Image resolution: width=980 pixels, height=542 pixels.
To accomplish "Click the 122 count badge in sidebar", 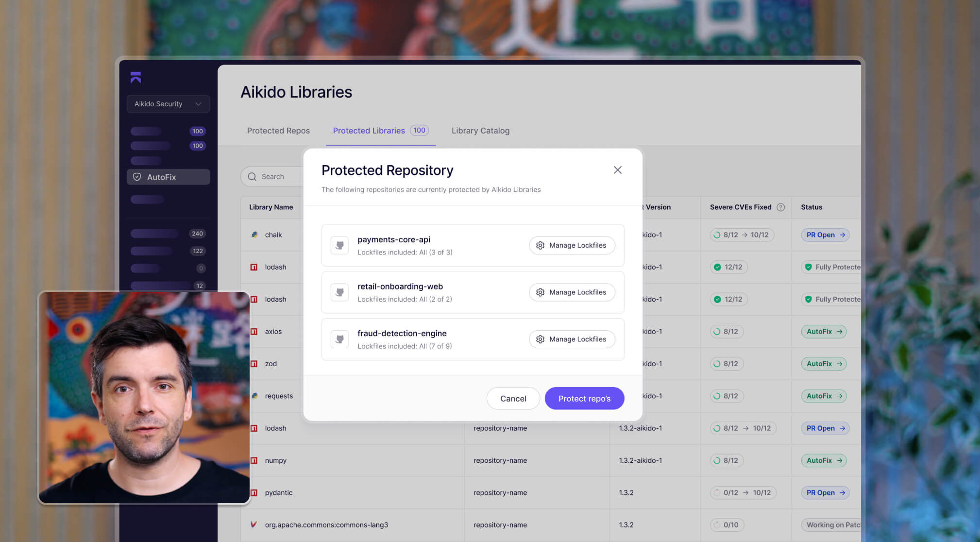I will click(x=198, y=251).
